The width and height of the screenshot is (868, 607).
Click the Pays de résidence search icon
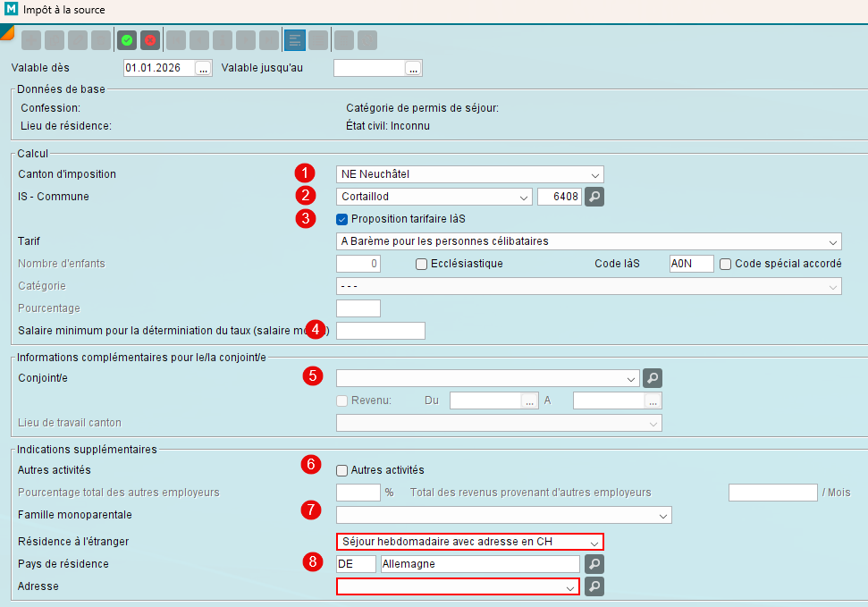pyautogui.click(x=594, y=564)
